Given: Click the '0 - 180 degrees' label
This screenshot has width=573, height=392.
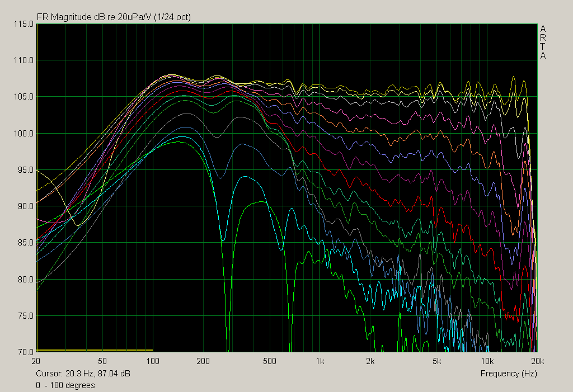Looking at the screenshot, I should point(65,385).
